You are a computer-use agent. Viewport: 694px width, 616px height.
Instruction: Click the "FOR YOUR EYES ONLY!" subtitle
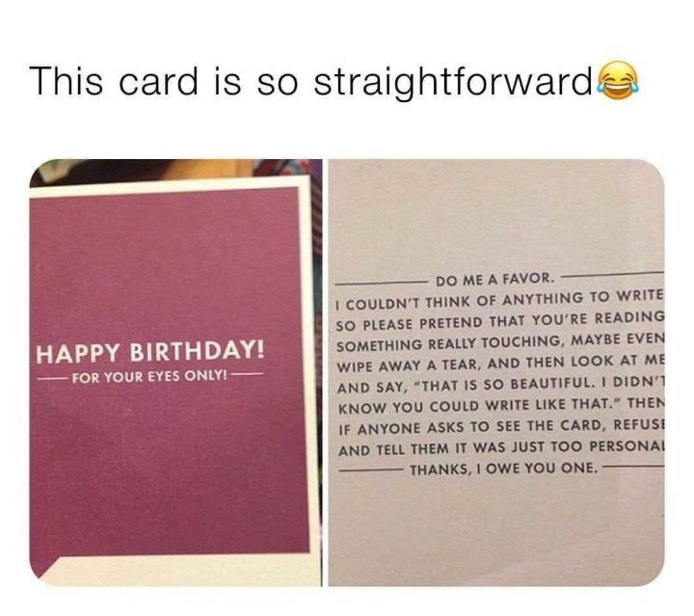pos(150,377)
